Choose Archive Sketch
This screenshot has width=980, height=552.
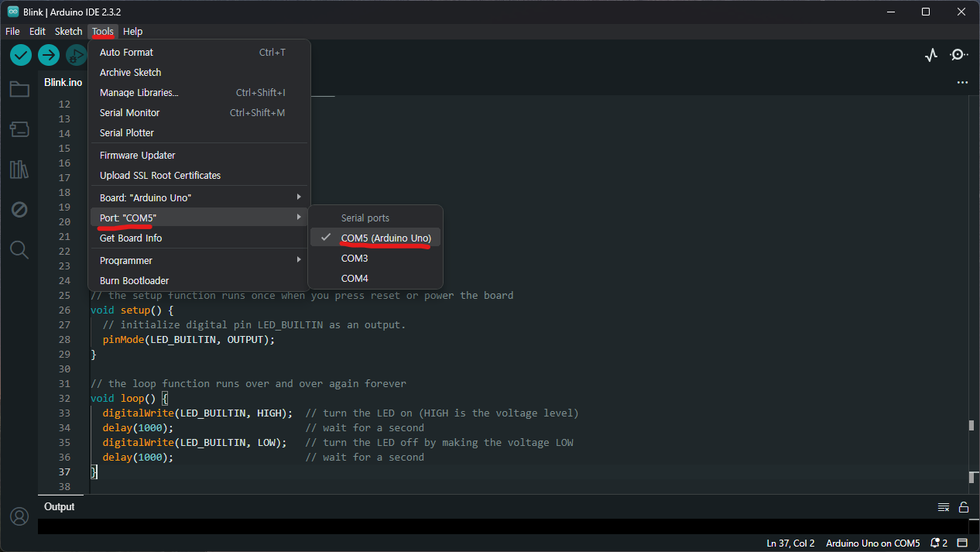tap(199, 72)
